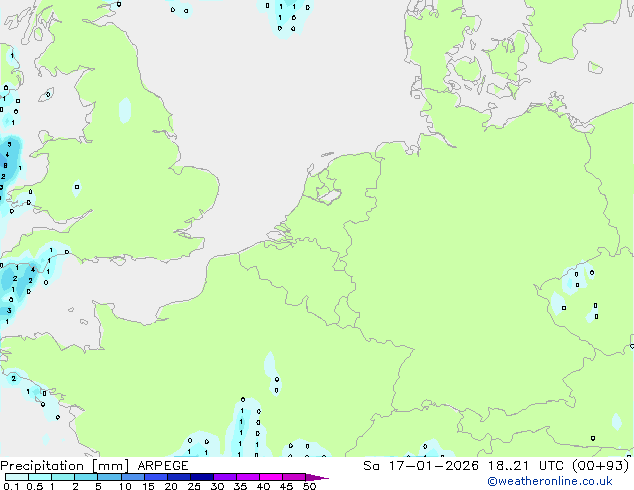The height and width of the screenshot is (490, 634).
Task: Click the '25' legend scale number
Action: click(194, 486)
